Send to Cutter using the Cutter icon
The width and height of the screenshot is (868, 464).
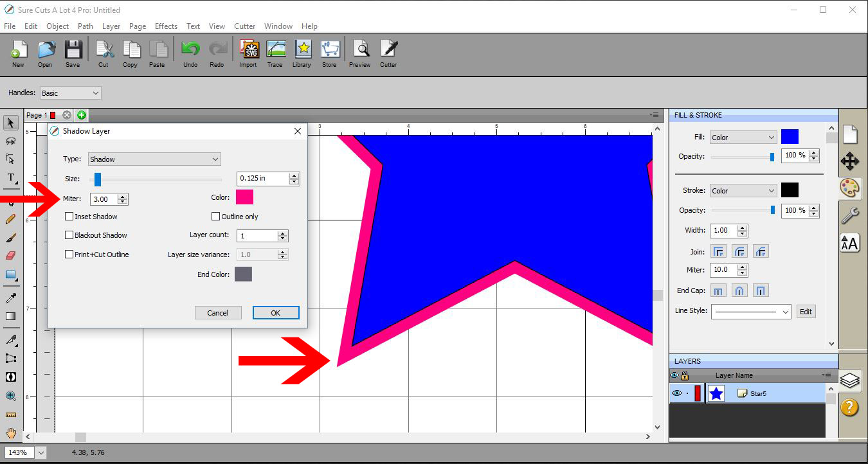click(x=388, y=53)
